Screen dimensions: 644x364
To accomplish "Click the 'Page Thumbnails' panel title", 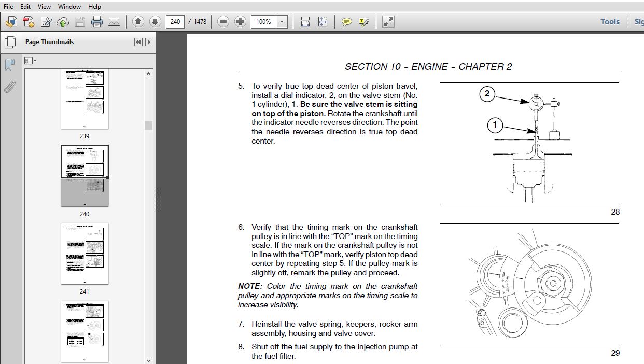I will click(50, 42).
